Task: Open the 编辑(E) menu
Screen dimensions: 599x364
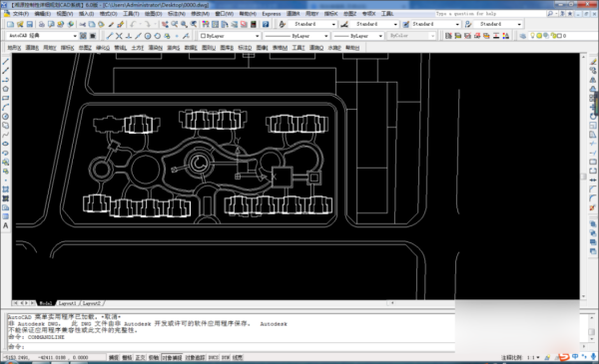Action: pyautogui.click(x=42, y=14)
